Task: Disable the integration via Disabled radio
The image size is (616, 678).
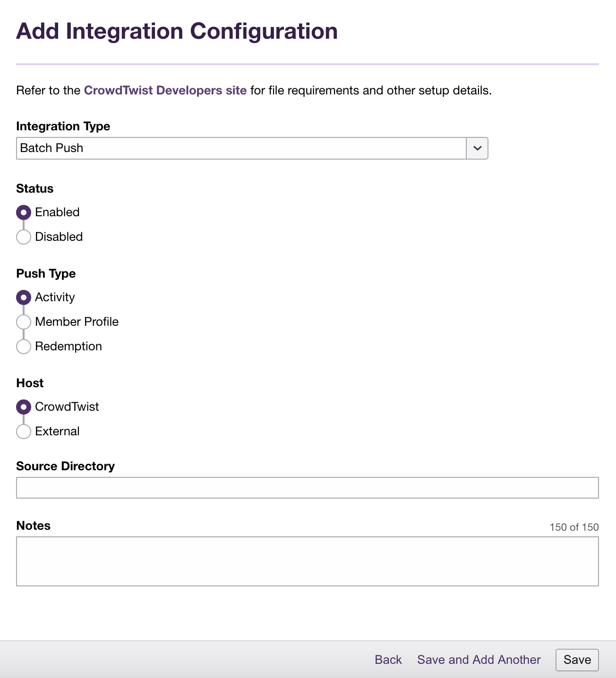Action: 23,237
